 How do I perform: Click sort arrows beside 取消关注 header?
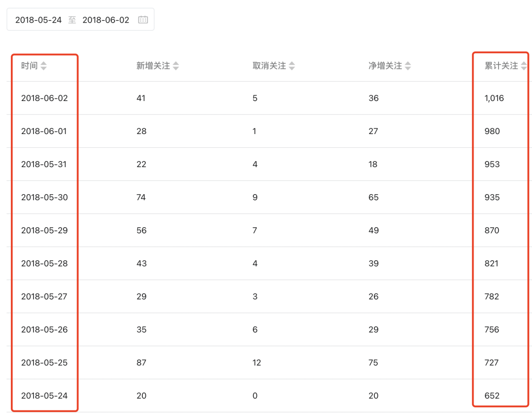(x=292, y=66)
